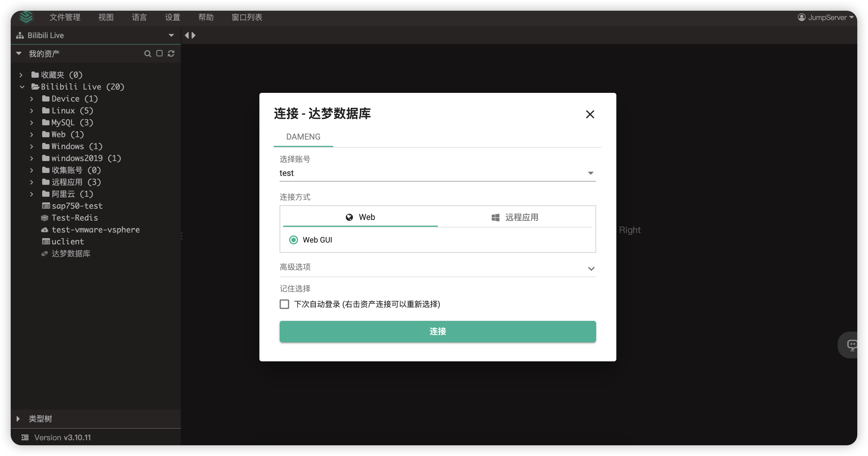This screenshot has height=456, width=868.
Task: Click the sap750-test asset icon
Action: coord(46,206)
